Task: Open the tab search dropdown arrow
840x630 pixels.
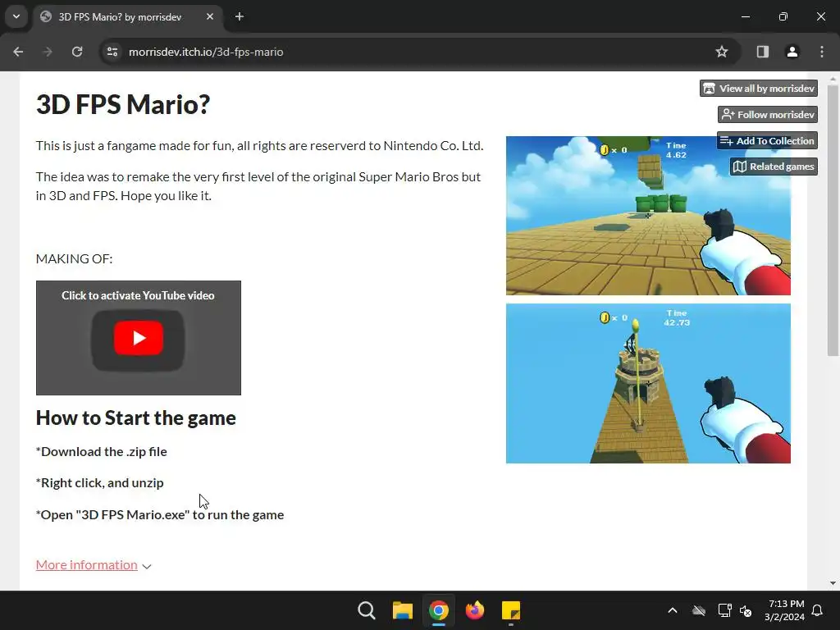Action: click(x=16, y=16)
